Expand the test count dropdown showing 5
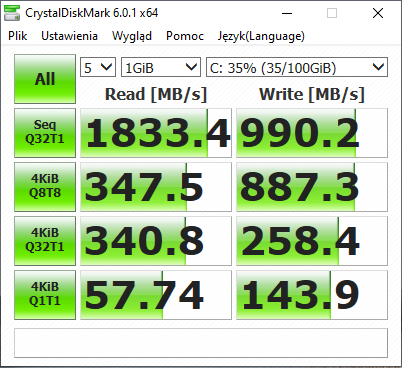The width and height of the screenshot is (402, 368). 98,67
